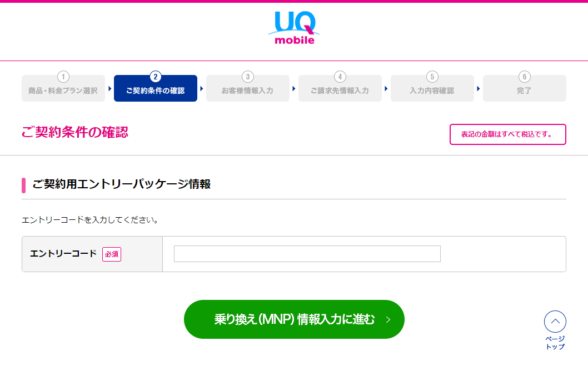This screenshot has height=366, width=588.
Task: Click the chevron on the green MNP button
Action: pos(388,319)
